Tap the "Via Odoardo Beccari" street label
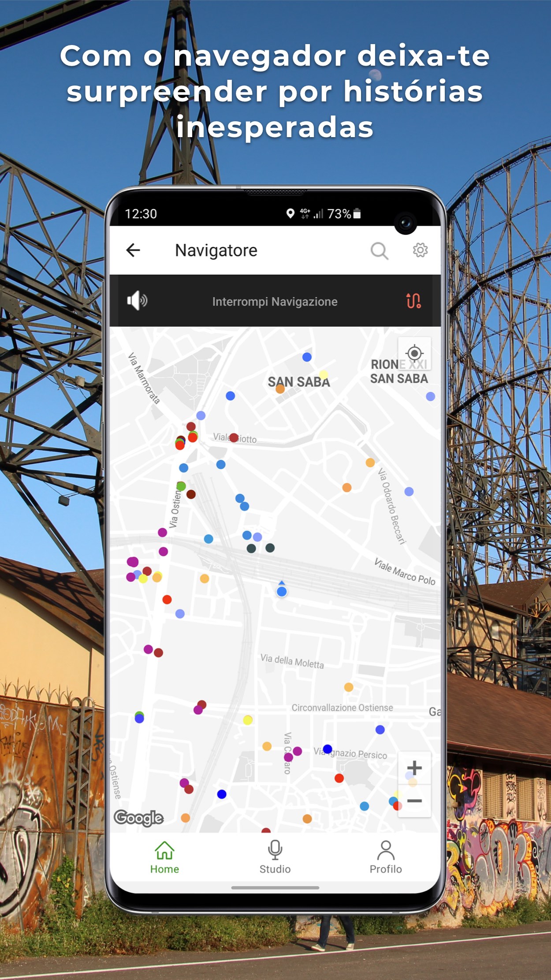 (391, 506)
